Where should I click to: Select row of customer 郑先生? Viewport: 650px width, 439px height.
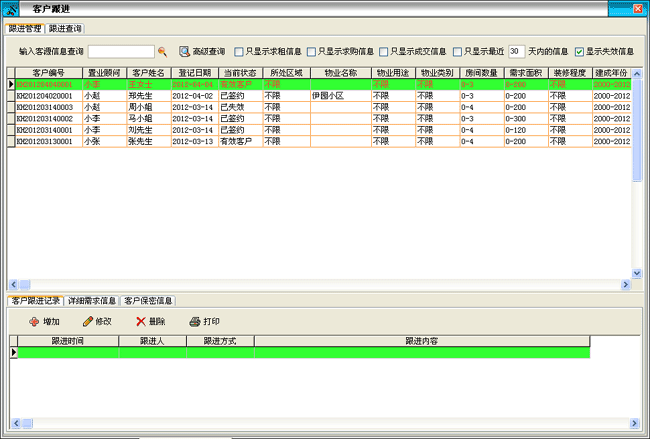[147, 96]
